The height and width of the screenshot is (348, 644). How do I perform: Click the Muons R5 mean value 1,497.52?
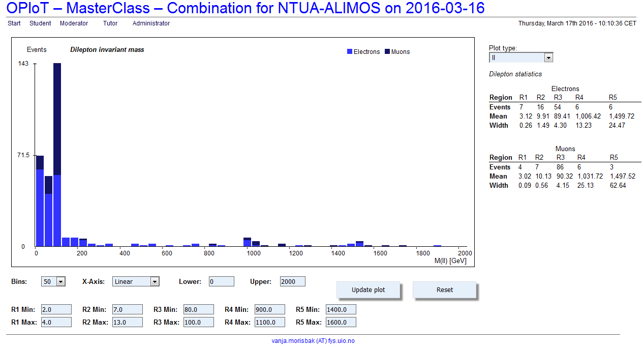[x=623, y=177]
